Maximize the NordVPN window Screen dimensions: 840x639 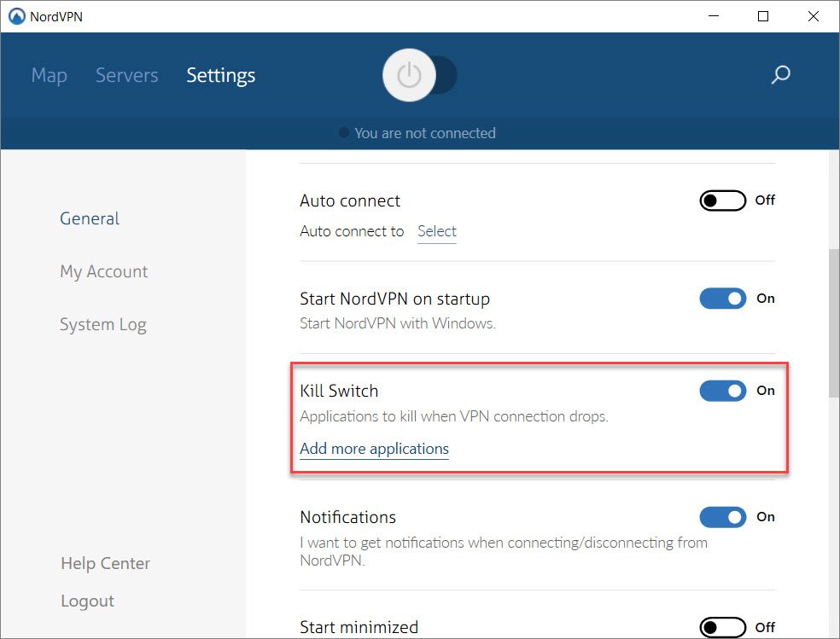(763, 16)
